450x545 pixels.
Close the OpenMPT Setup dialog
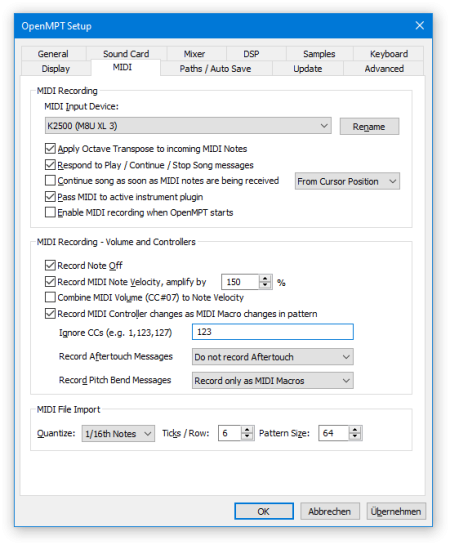coord(420,25)
